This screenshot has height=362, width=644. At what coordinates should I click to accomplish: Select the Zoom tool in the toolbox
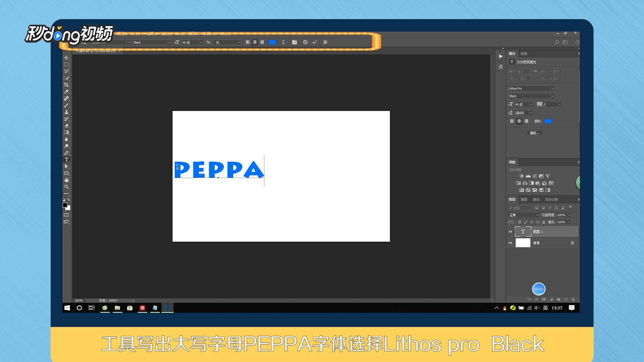click(66, 187)
